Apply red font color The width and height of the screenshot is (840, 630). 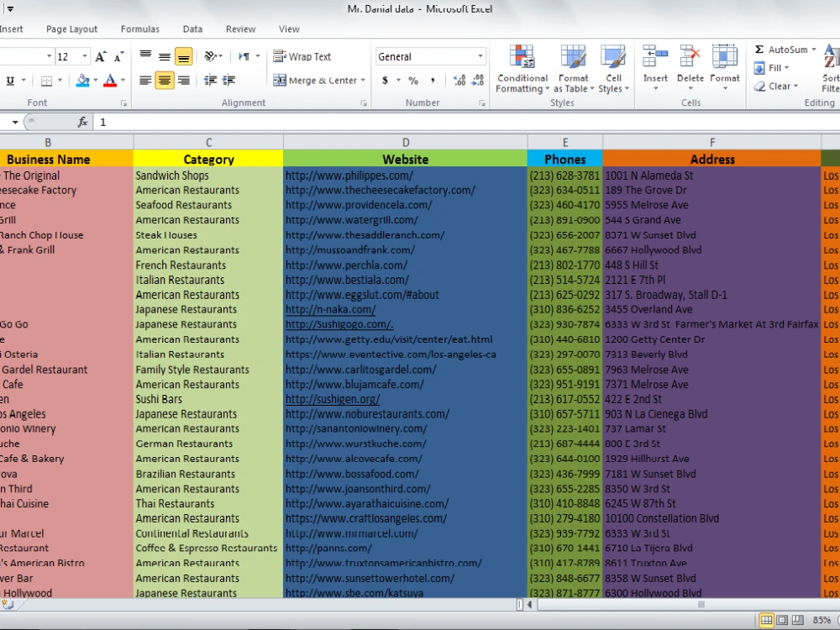[110, 81]
